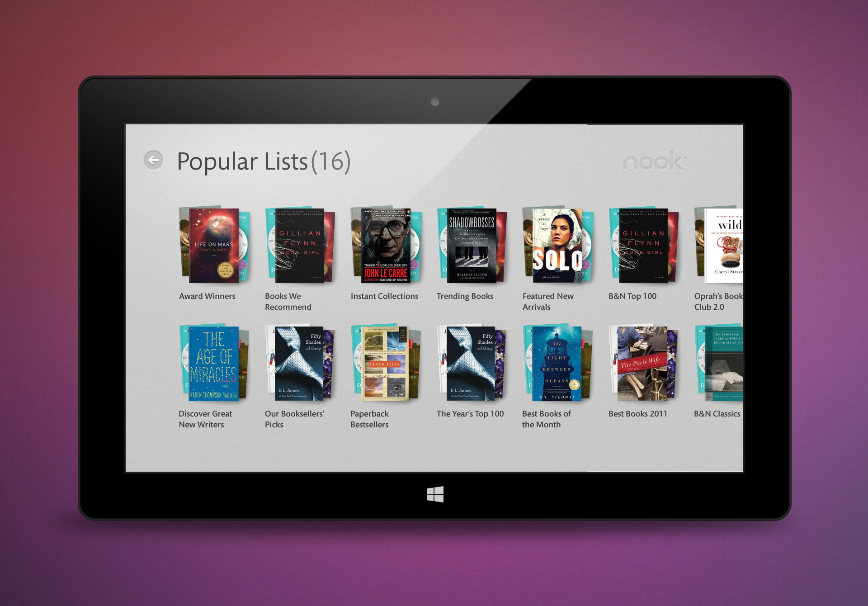Screen dimensions: 868x606
Task: Open the Award Winners list label
Action: pos(207,296)
